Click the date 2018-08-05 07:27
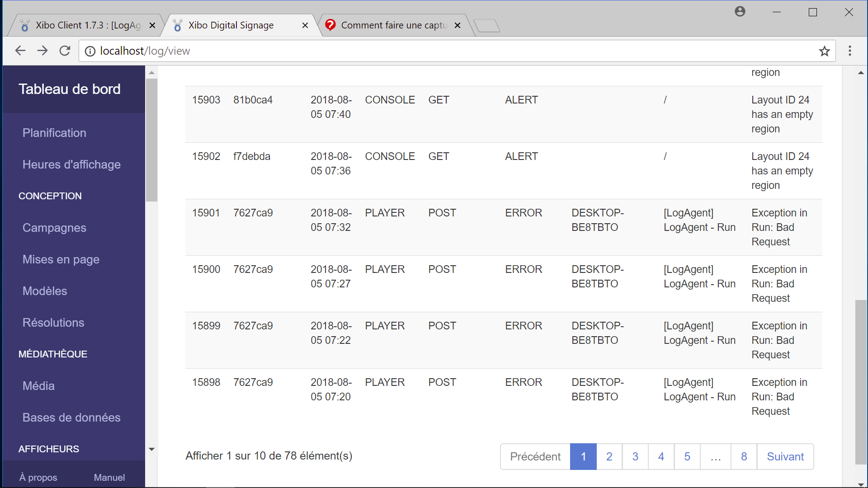This screenshot has width=868, height=488. click(331, 277)
